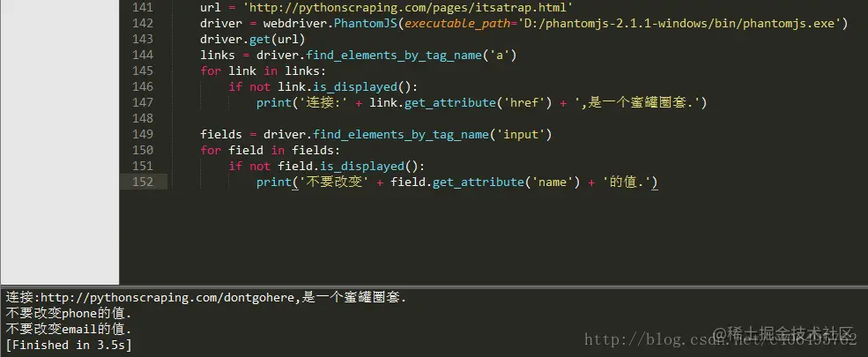This screenshot has width=868, height=357.
Task: Click the 'input' tag string
Action: pos(520,135)
